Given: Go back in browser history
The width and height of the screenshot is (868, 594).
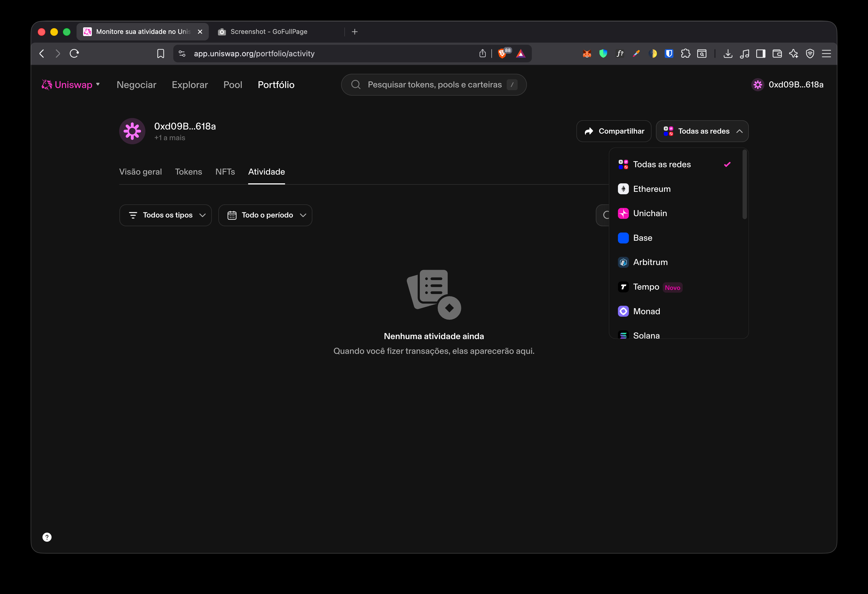Looking at the screenshot, I should [x=42, y=53].
